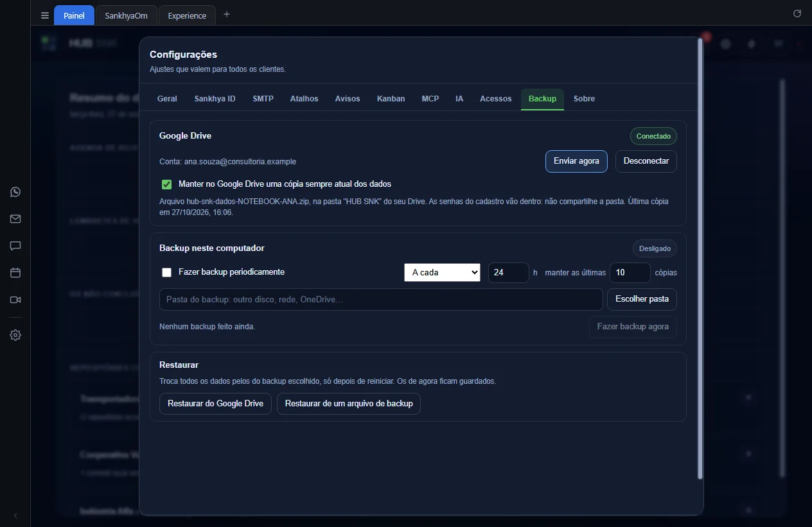Viewport: 812px width, 527px height.
Task: Open the Avisos settings tab
Action: click(348, 99)
